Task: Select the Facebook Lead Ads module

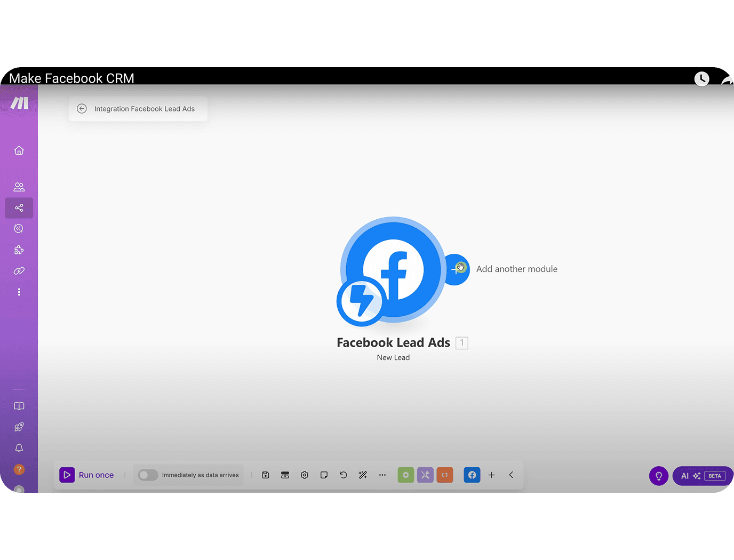Action: [x=393, y=269]
